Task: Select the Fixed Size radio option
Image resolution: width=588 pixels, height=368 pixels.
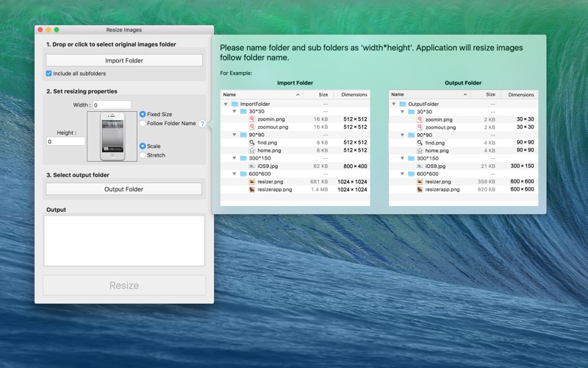Action: [x=143, y=114]
